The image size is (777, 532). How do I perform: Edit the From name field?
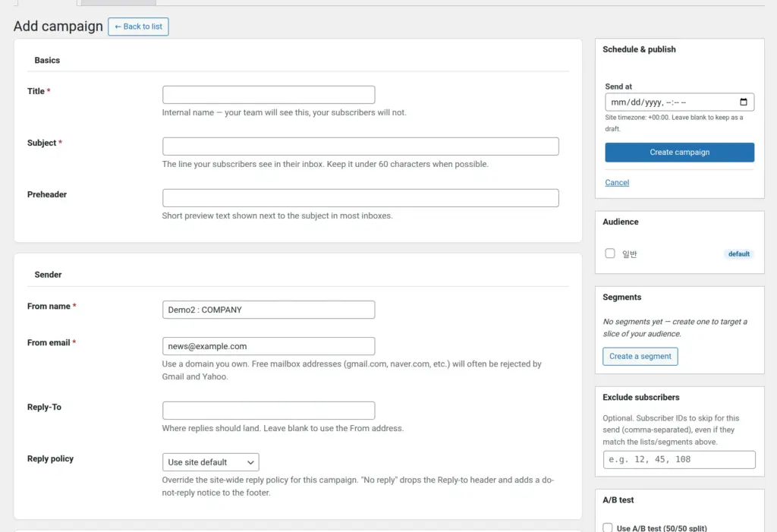(269, 310)
